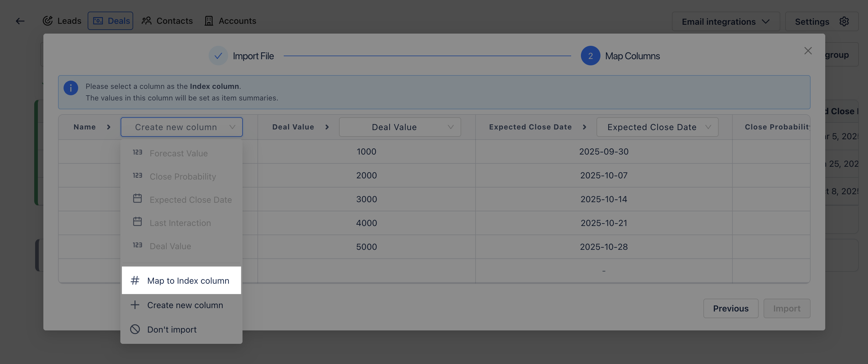Open the Name column mapping dropdown
This screenshot has width=868, height=364.
181,127
